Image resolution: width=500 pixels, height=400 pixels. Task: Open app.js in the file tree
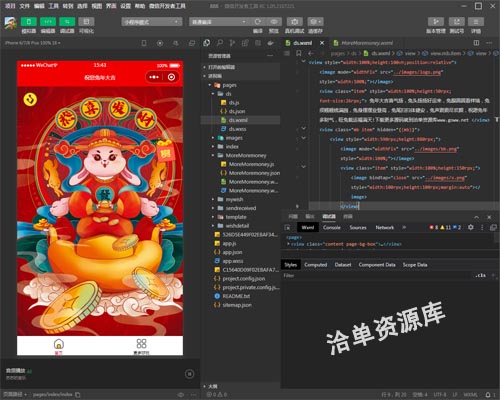tap(229, 243)
